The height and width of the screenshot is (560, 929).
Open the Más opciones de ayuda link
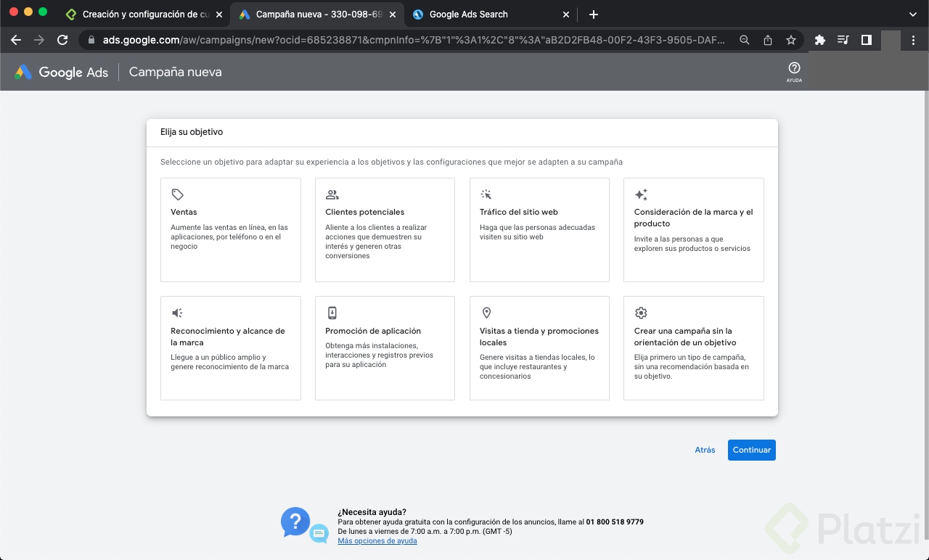(x=377, y=541)
